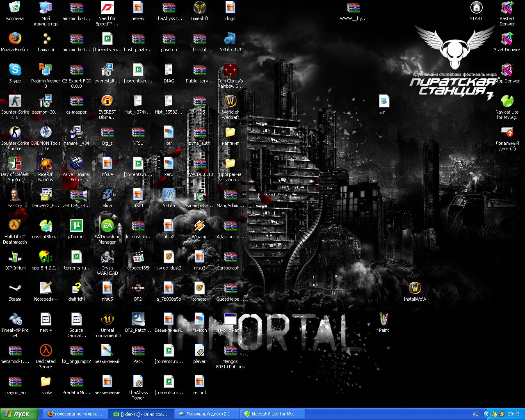The image size is (525, 420).
Task: Select the Notepad++ desktop icon
Action: (x=46, y=288)
